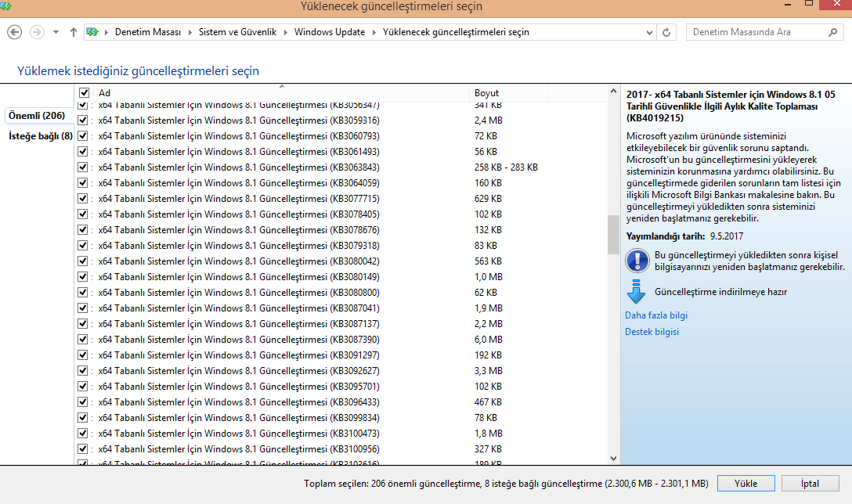Select the KB3080042 update row text
The height and width of the screenshot is (504, 852).
pos(239,261)
